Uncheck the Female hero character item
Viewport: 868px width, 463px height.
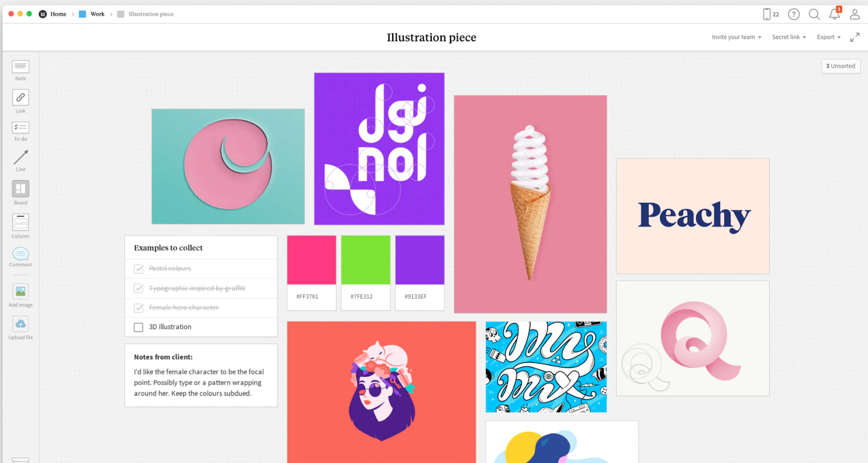[138, 308]
